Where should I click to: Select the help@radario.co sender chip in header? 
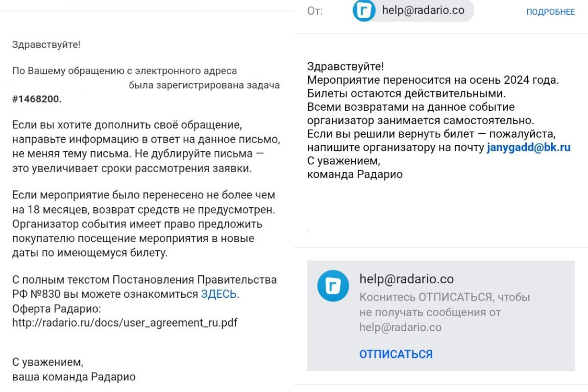pos(413,11)
